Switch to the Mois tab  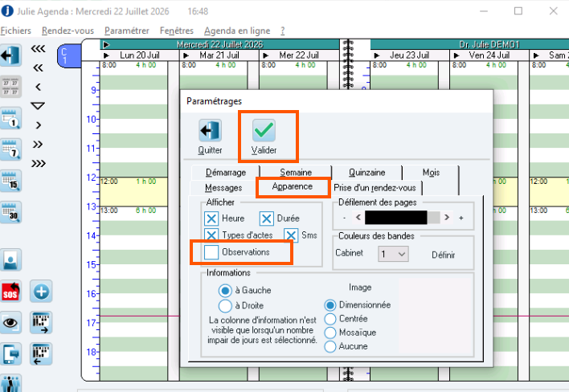pyautogui.click(x=431, y=172)
